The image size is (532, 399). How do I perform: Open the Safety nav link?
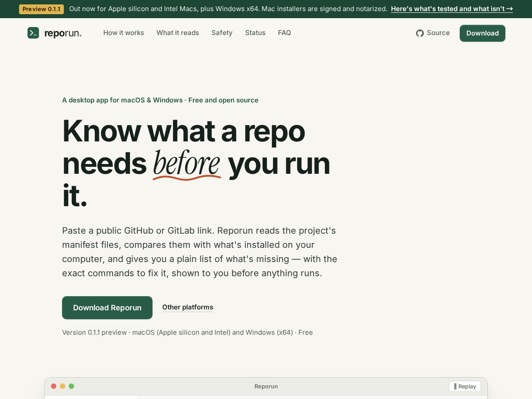click(x=222, y=33)
